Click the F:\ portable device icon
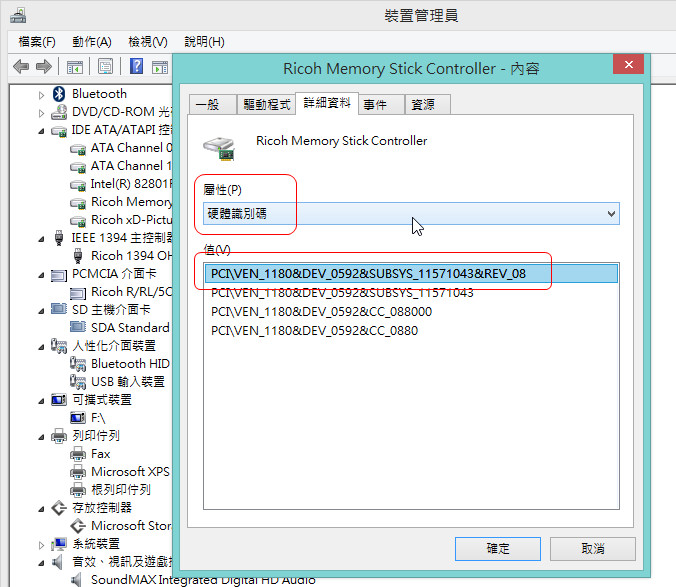Viewport: 676px width, 587px height. tap(78, 418)
